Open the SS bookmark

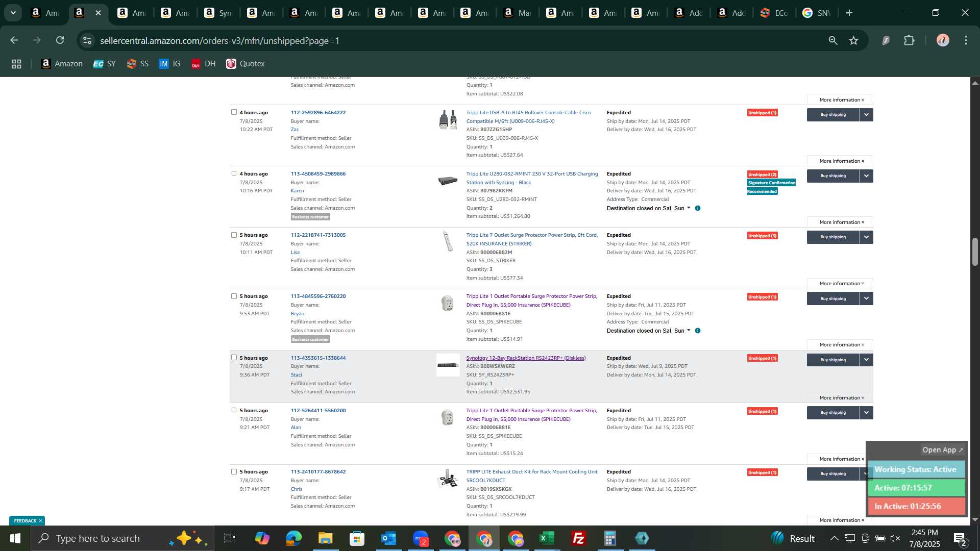(138, 64)
